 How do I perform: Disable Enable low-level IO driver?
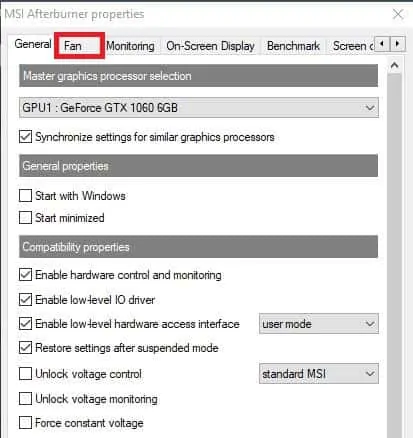(x=26, y=299)
